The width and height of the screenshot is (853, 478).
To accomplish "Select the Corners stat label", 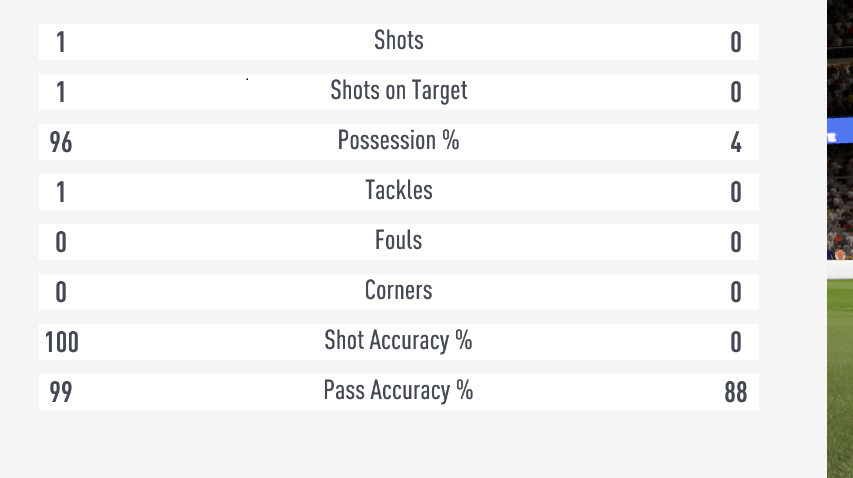I will click(398, 290).
